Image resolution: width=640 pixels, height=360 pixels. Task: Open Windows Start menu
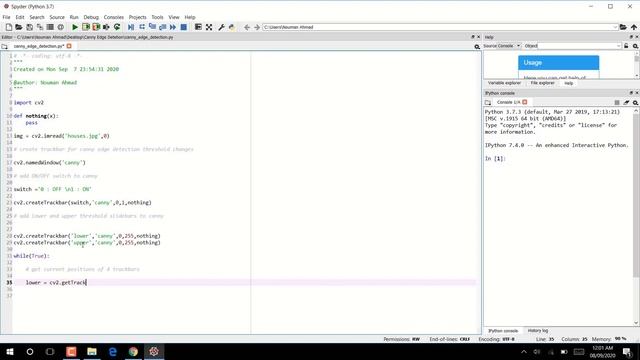click(10, 351)
